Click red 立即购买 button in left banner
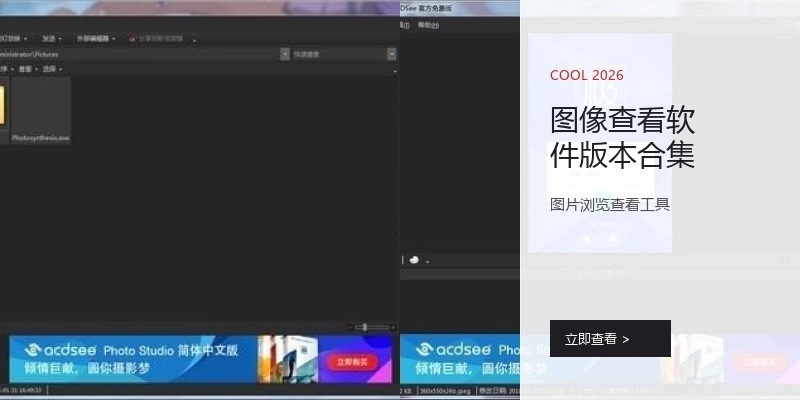The width and height of the screenshot is (800, 400). point(351,362)
